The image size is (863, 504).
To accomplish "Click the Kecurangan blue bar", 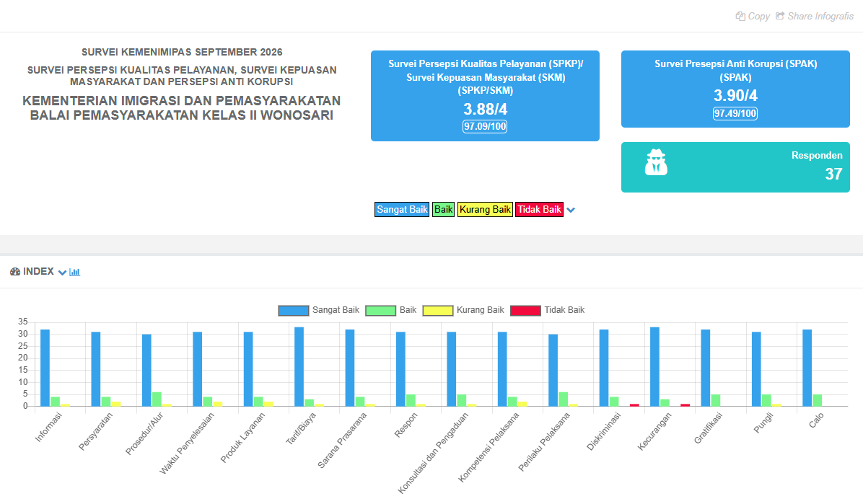I will pos(655,366).
